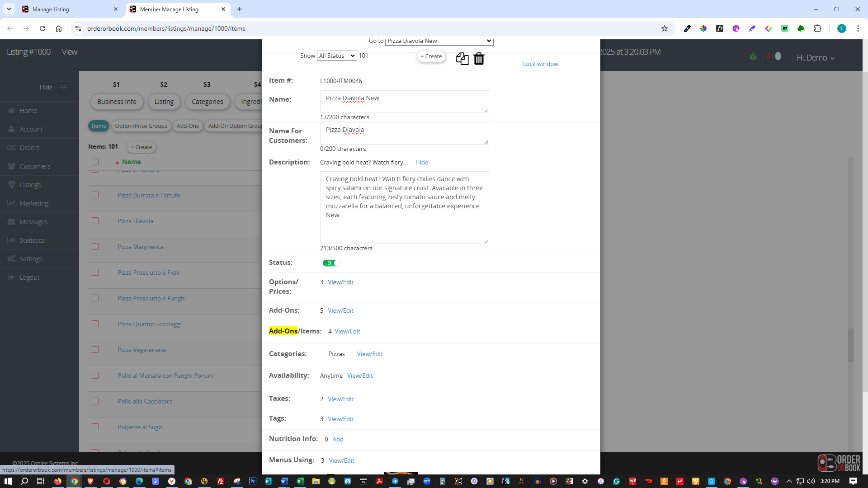Bookmark this page with star icon
This screenshot has height=488, width=868.
click(x=664, y=28)
